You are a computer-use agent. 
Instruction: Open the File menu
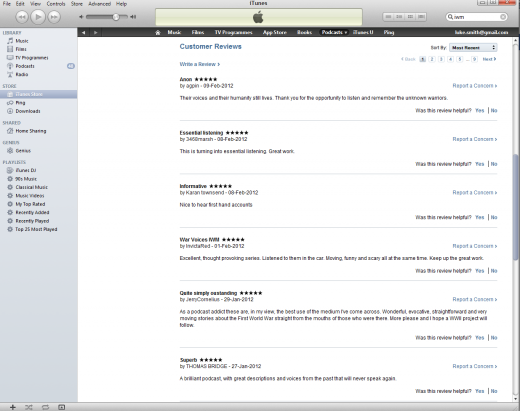click(7, 4)
